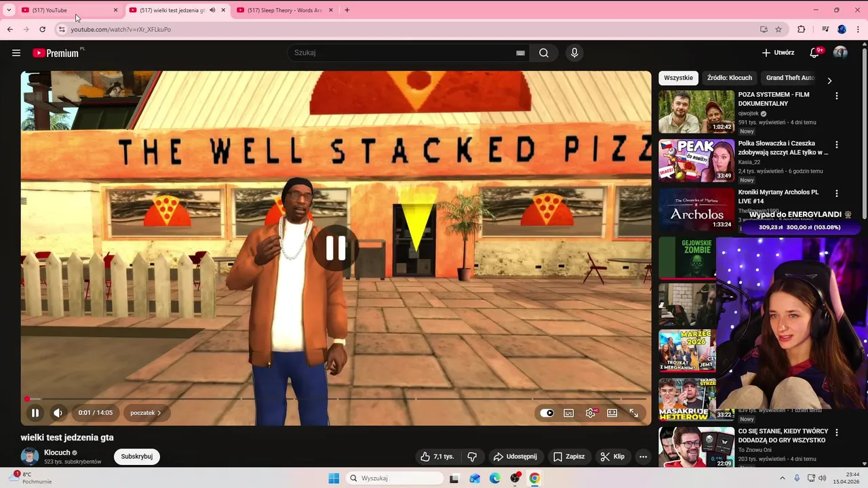Install app icon in address bar
Screen dimensions: 868x488
pyautogui.click(x=764, y=29)
